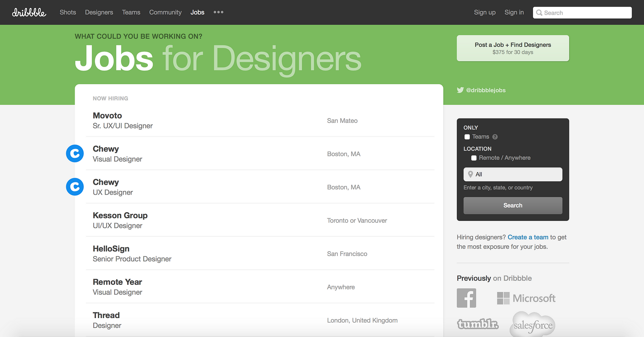
Task: Open Movoto Sr. UX/UI Designer job
Action: pyautogui.click(x=260, y=120)
